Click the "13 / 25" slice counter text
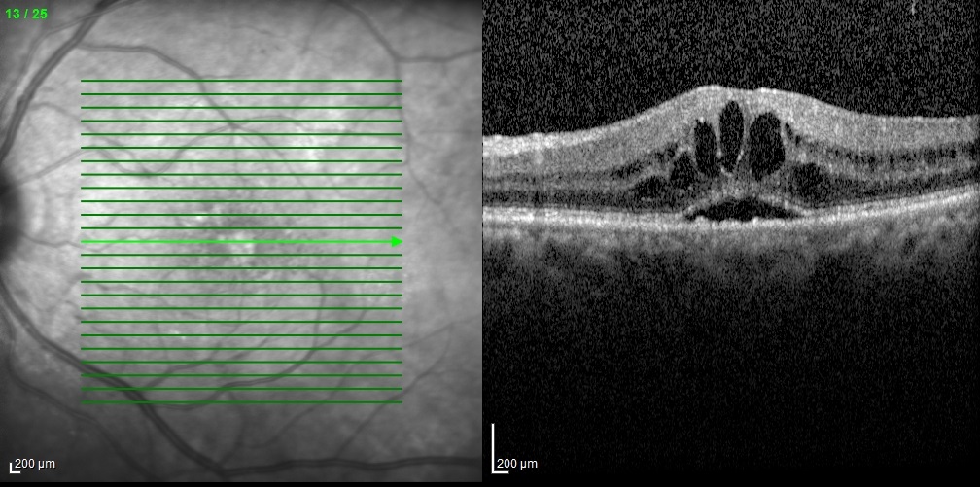This screenshot has width=980, height=487. [x=26, y=14]
